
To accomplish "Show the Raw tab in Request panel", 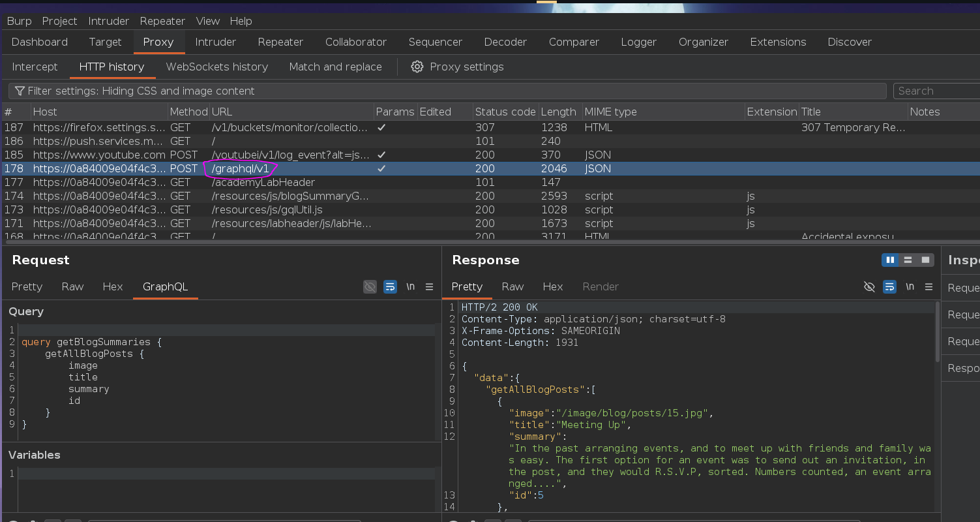I will [72, 286].
